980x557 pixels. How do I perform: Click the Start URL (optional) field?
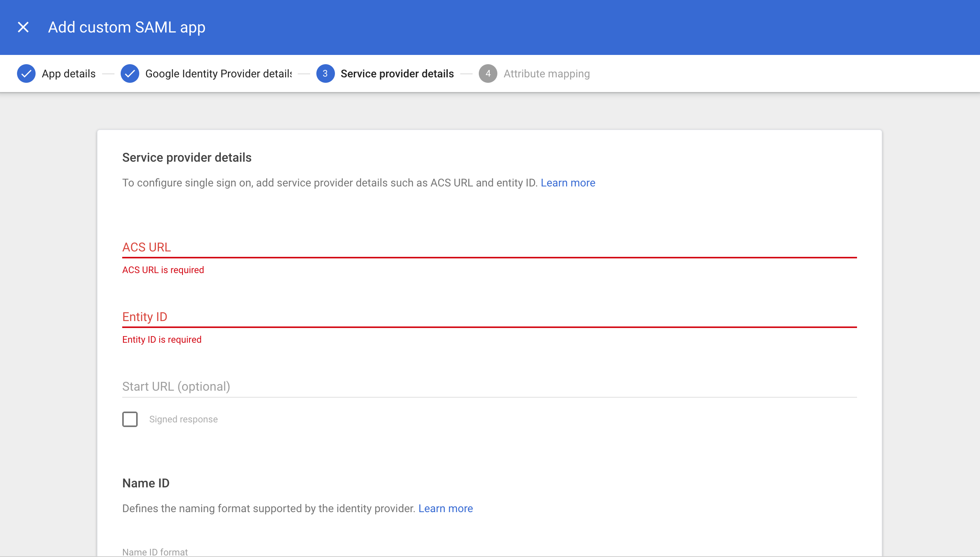[x=489, y=387]
